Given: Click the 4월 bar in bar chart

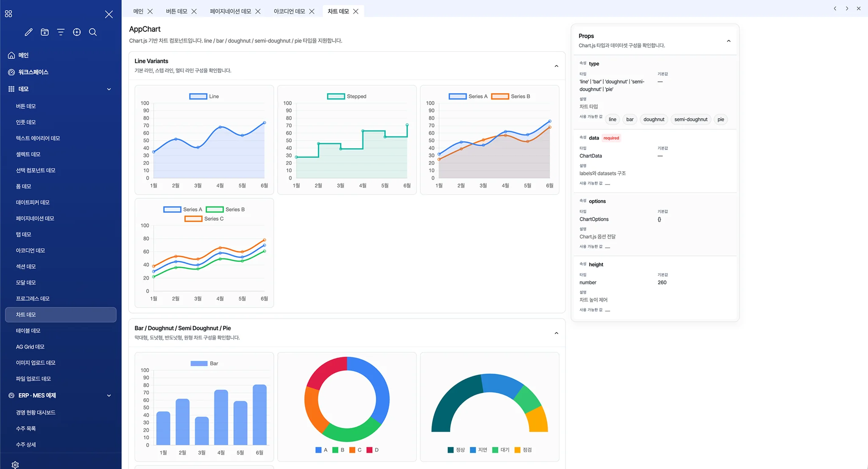Looking at the screenshot, I should (221, 417).
